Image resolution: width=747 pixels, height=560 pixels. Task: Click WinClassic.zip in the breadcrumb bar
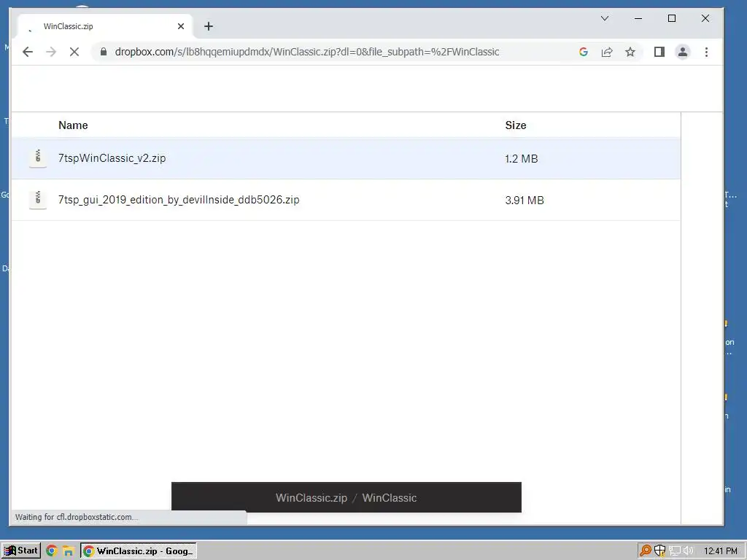point(311,497)
